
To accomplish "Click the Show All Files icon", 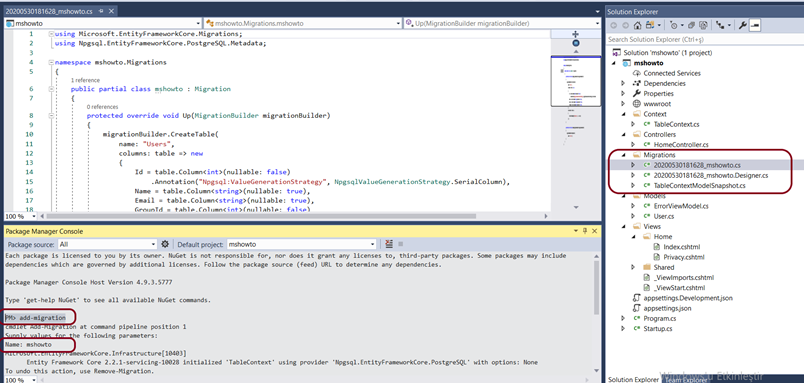I will point(704,25).
